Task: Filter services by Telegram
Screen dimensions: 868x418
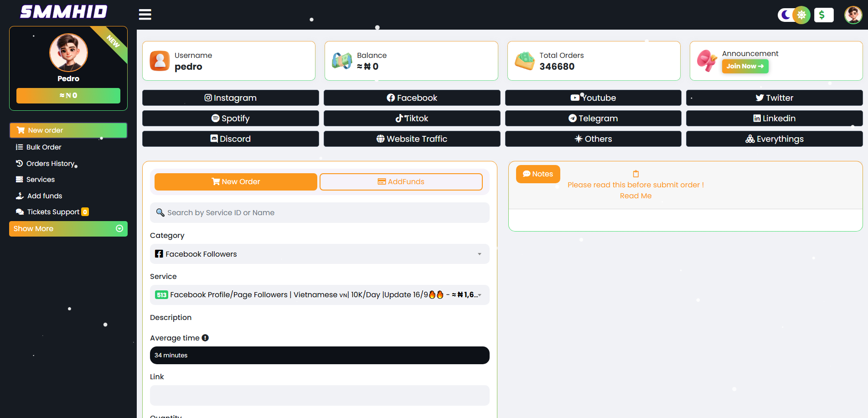Action: tap(593, 118)
